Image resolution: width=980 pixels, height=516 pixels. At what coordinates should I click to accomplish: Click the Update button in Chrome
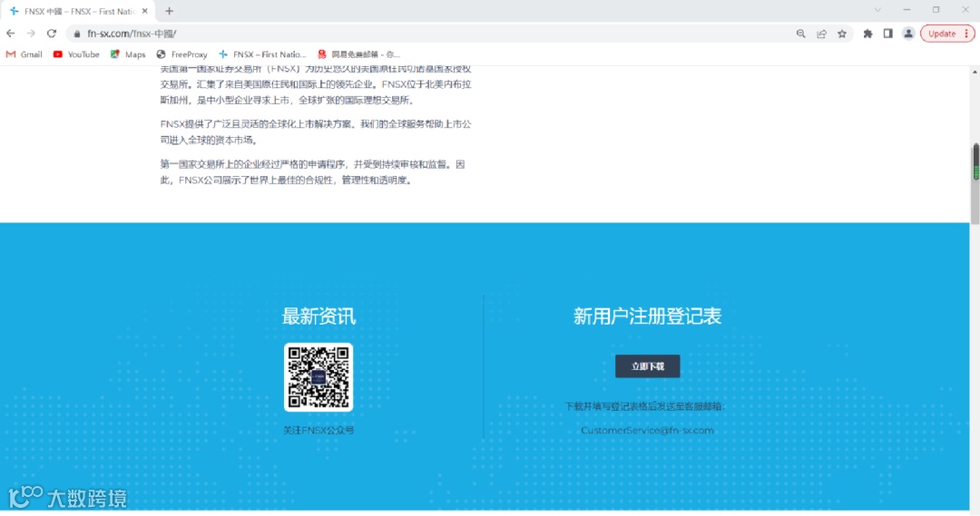point(941,34)
